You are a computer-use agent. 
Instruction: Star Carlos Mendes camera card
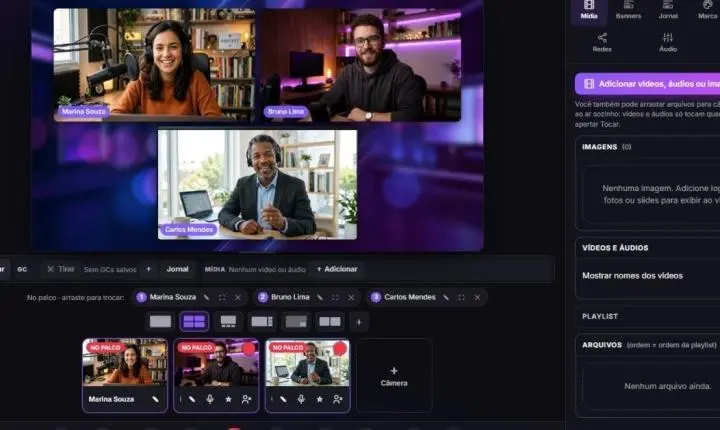click(x=320, y=399)
